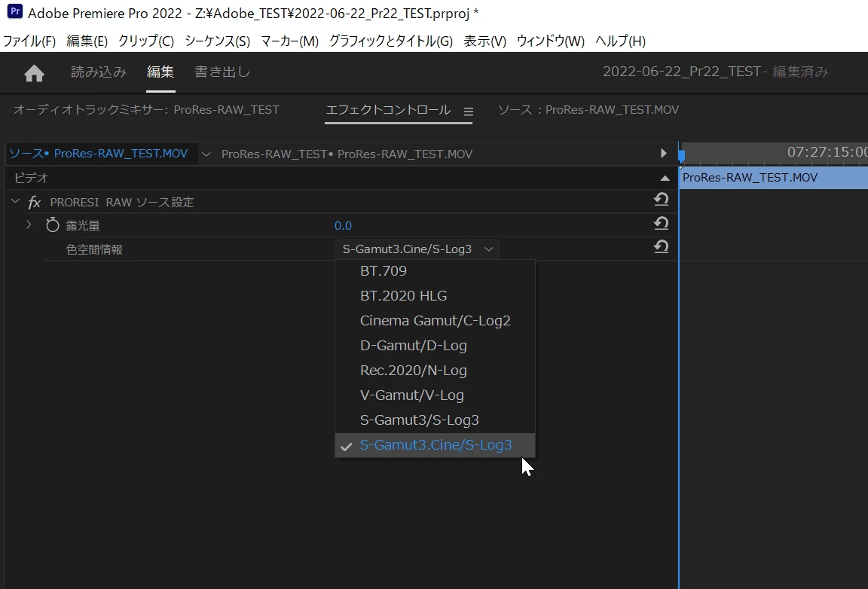Click the playhead marker in the mini timeline
Screen dimensions: 868x589
pos(681,156)
